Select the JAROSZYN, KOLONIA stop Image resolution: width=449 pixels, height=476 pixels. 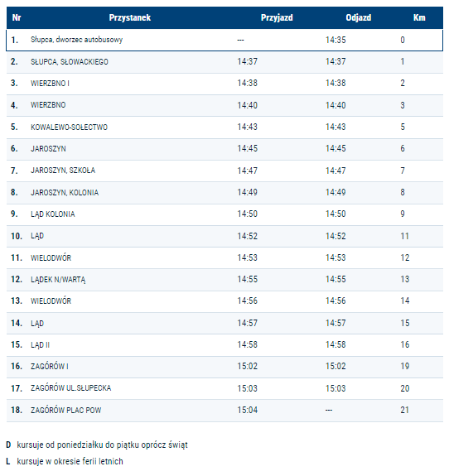(65, 192)
